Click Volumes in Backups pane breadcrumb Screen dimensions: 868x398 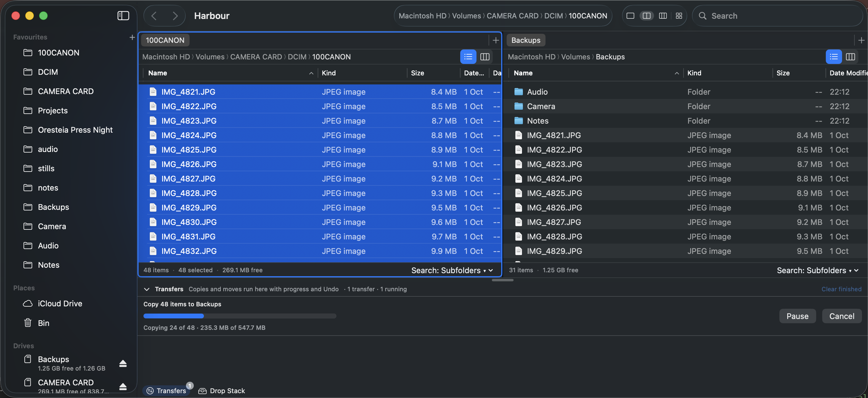(575, 57)
